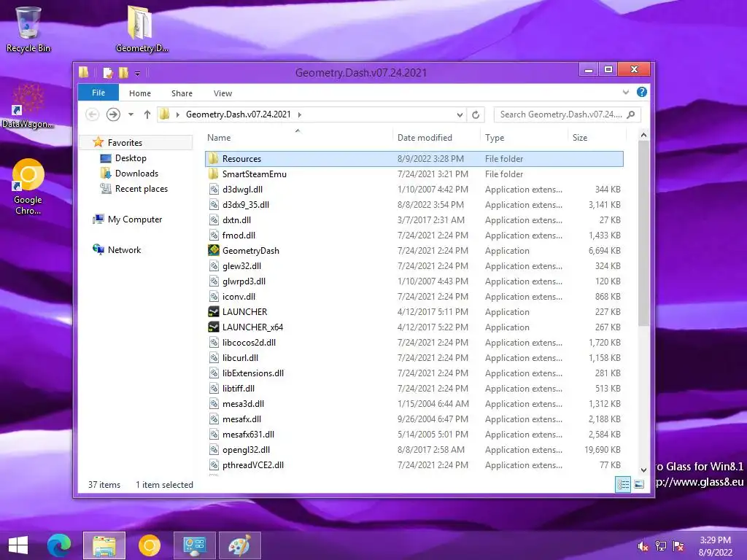Viewport: 747px width, 560px height.
Task: Click the Search Geometry.Dash search box
Action: tap(567, 114)
